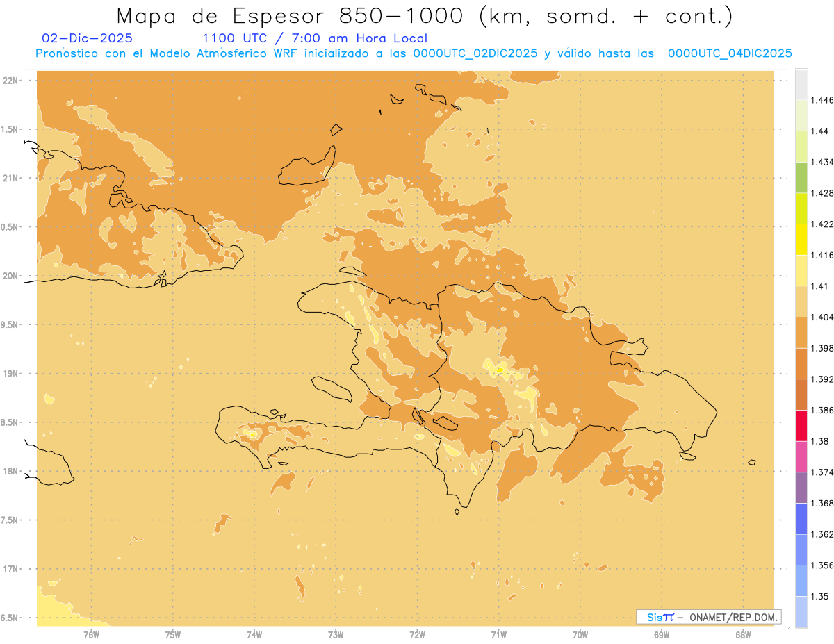This screenshot has height=644, width=834.
Task: Click the longitude label '70W'
Action: [x=580, y=635]
